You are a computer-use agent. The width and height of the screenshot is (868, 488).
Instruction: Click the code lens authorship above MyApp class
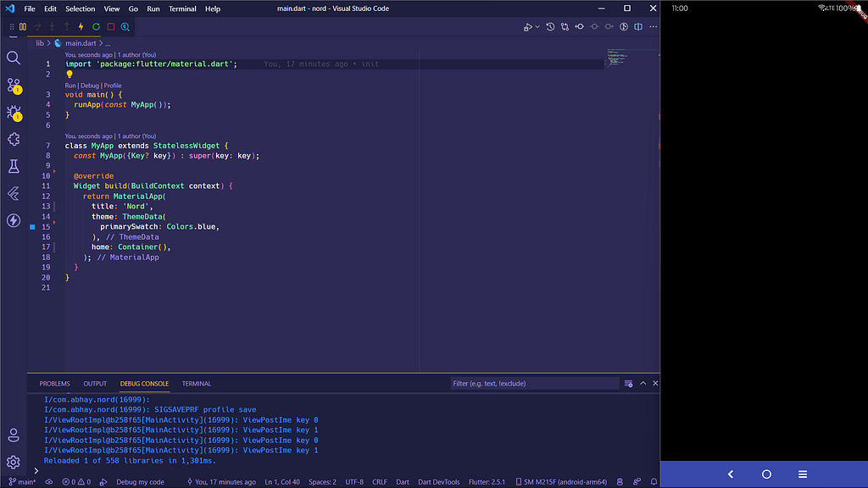click(110, 136)
